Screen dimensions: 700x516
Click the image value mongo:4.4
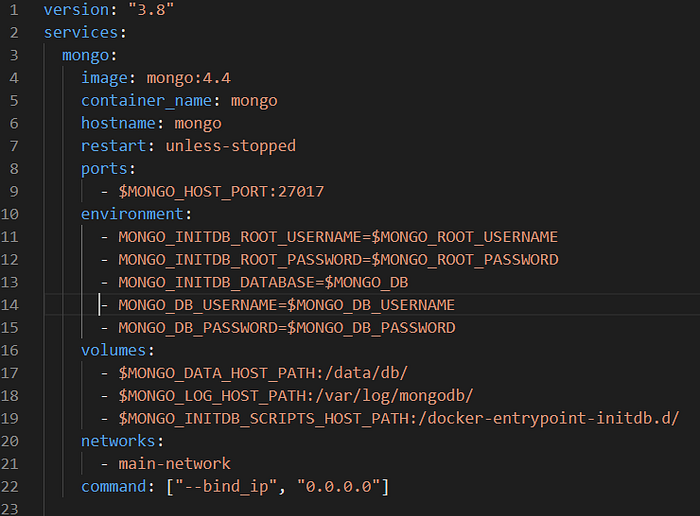[188, 78]
